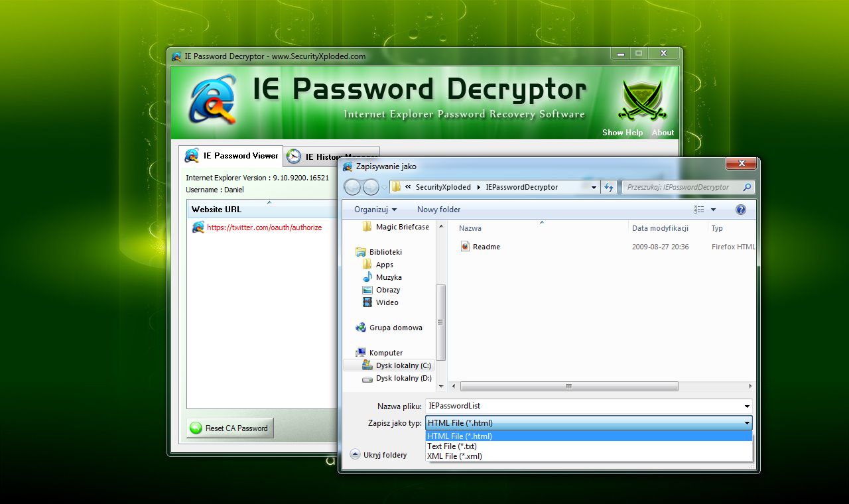Image resolution: width=849 pixels, height=504 pixels.
Task: Click the forward arrow in the save dialog
Action: click(x=371, y=187)
